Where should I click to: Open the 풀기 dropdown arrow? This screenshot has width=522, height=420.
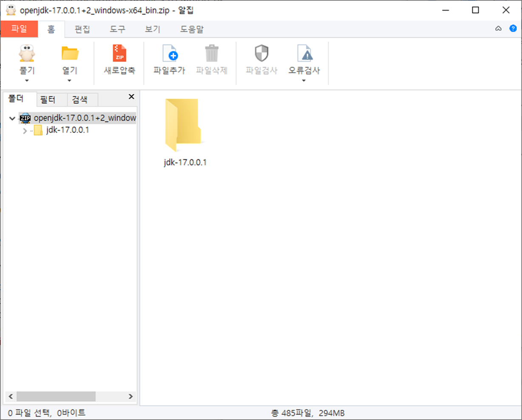click(x=27, y=81)
